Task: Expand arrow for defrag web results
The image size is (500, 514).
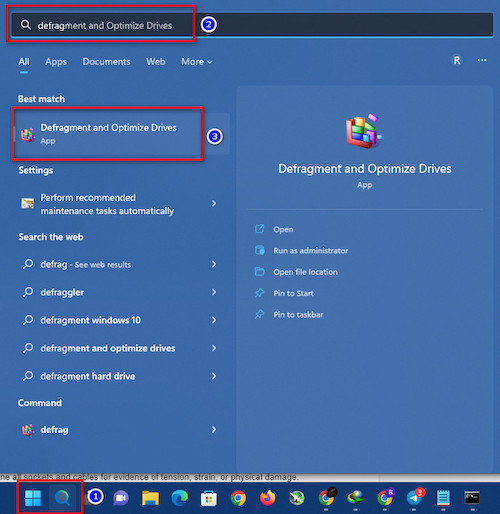Action: 214,264
